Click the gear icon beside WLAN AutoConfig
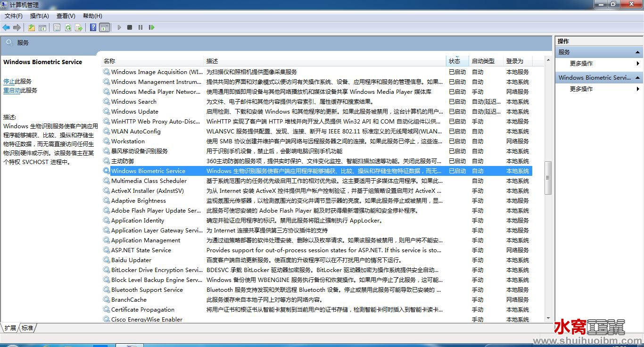 [x=107, y=132]
